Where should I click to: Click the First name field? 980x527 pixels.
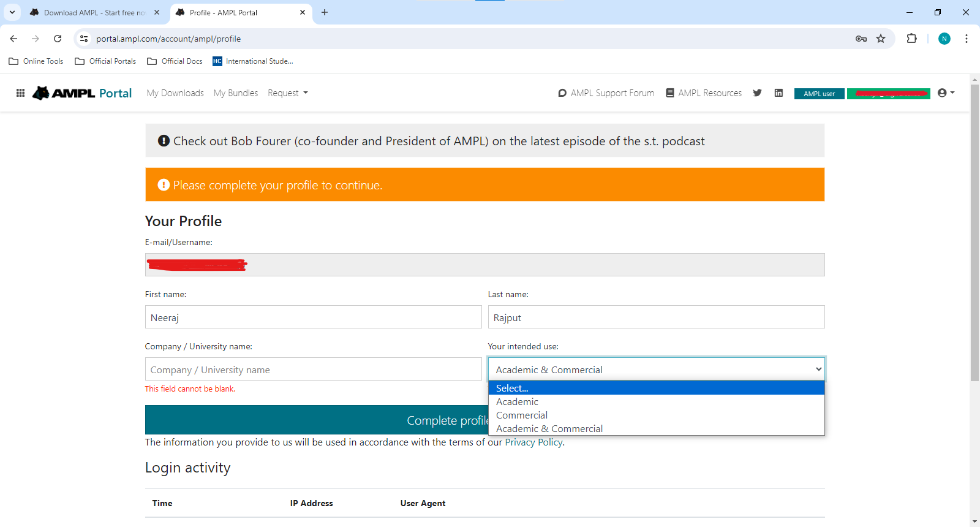(x=314, y=317)
